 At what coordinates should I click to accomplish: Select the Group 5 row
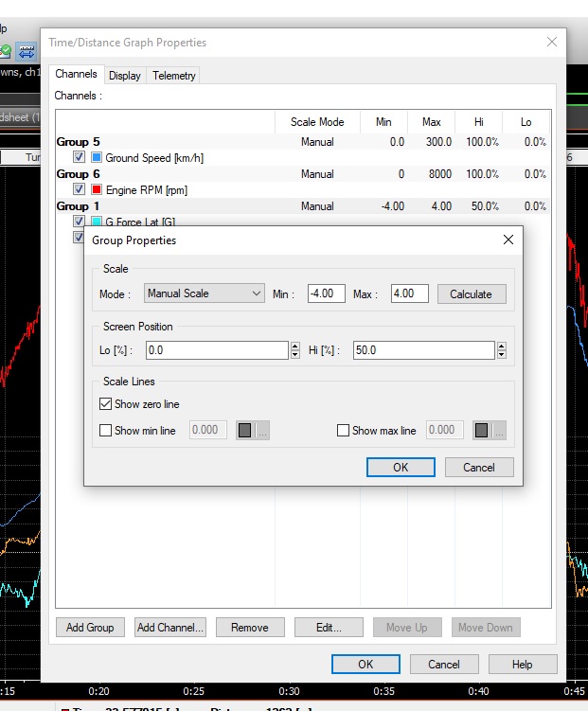[x=303, y=141]
